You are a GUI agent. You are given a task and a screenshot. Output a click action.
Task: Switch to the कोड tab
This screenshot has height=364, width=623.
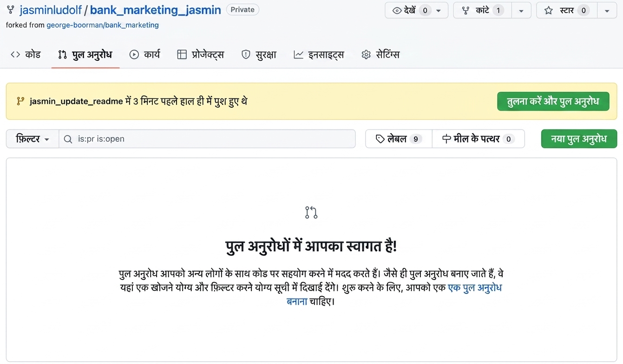click(x=26, y=54)
